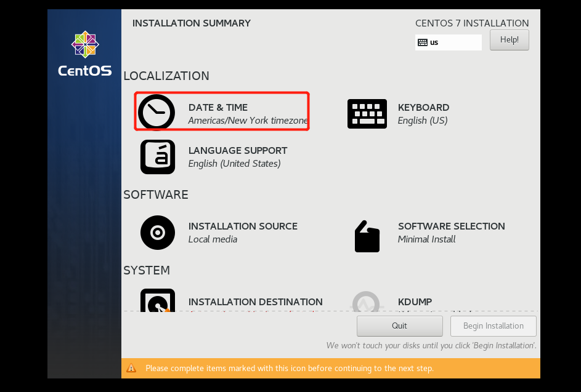Click Minimal Install subtitle
Screen dimensions: 581x392
coord(426,239)
